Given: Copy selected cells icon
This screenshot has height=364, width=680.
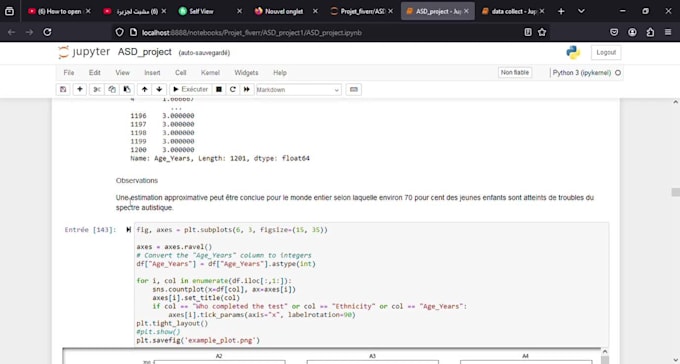Looking at the screenshot, I should (x=112, y=89).
